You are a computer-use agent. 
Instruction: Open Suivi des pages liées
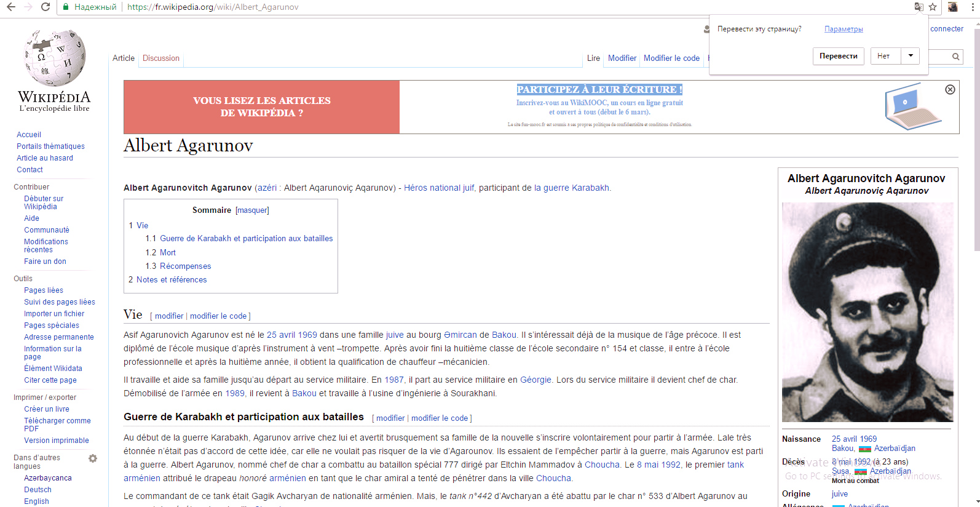pos(60,302)
